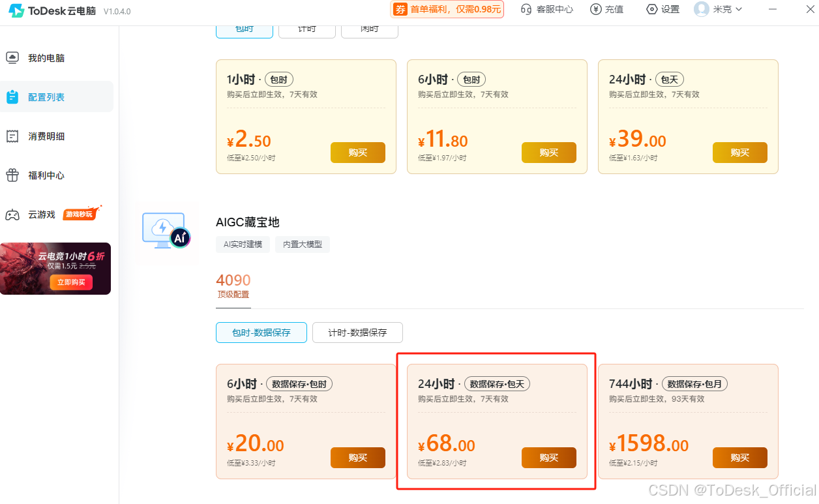
Task: Click the user avatar icon
Action: coord(702,9)
